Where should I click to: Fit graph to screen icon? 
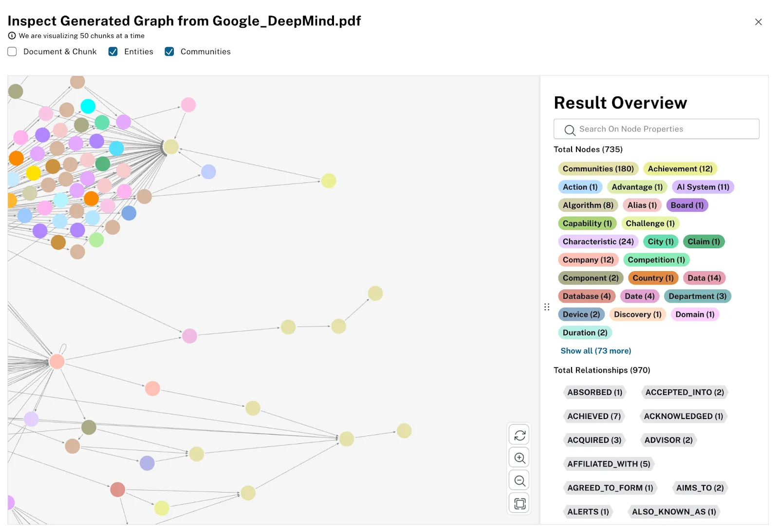[519, 503]
